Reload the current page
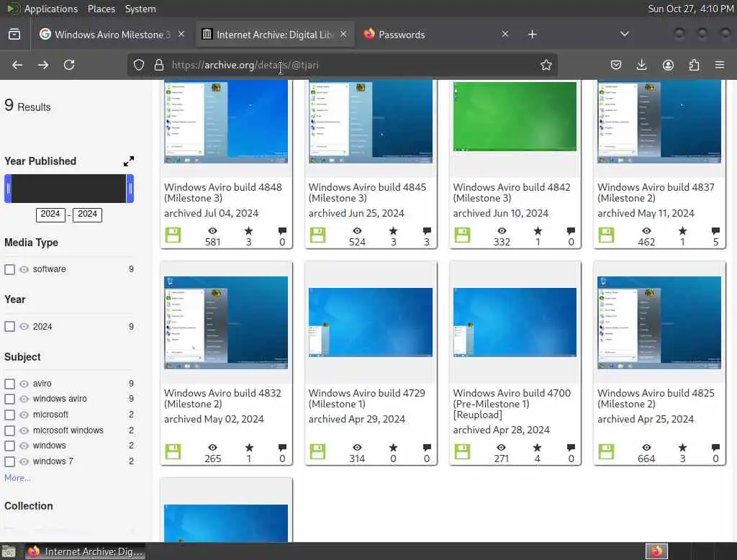The width and height of the screenshot is (737, 560). [69, 65]
